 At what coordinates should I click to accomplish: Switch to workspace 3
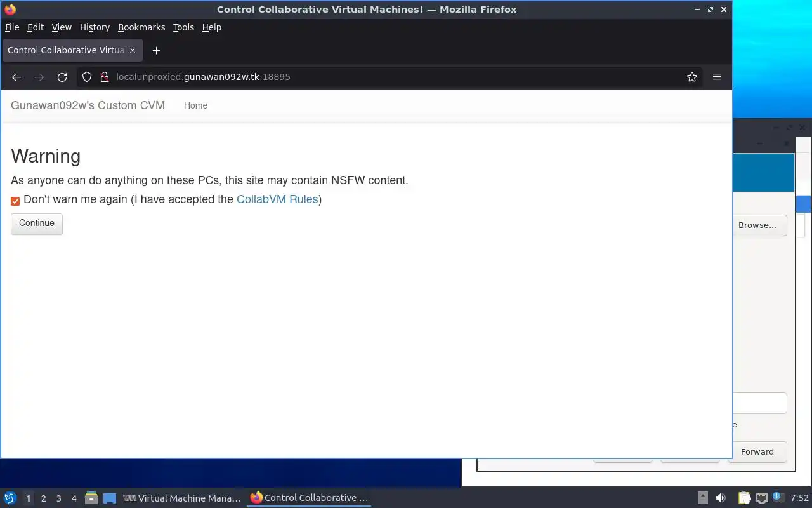(x=59, y=498)
